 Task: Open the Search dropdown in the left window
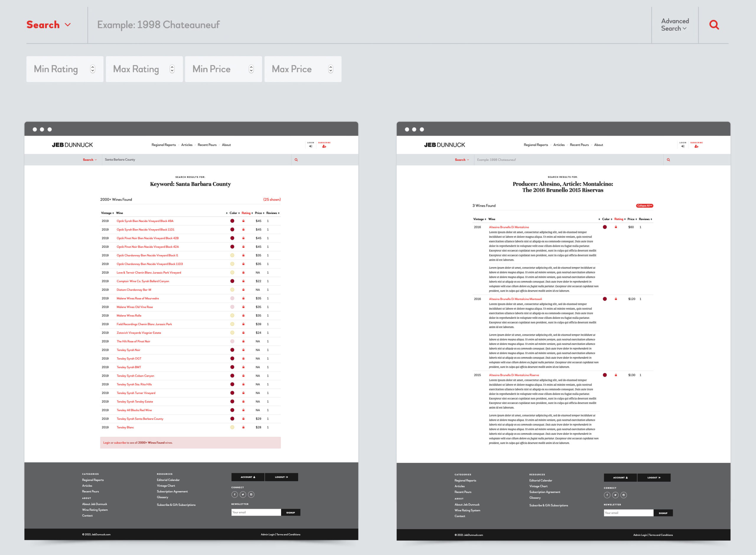90,160
